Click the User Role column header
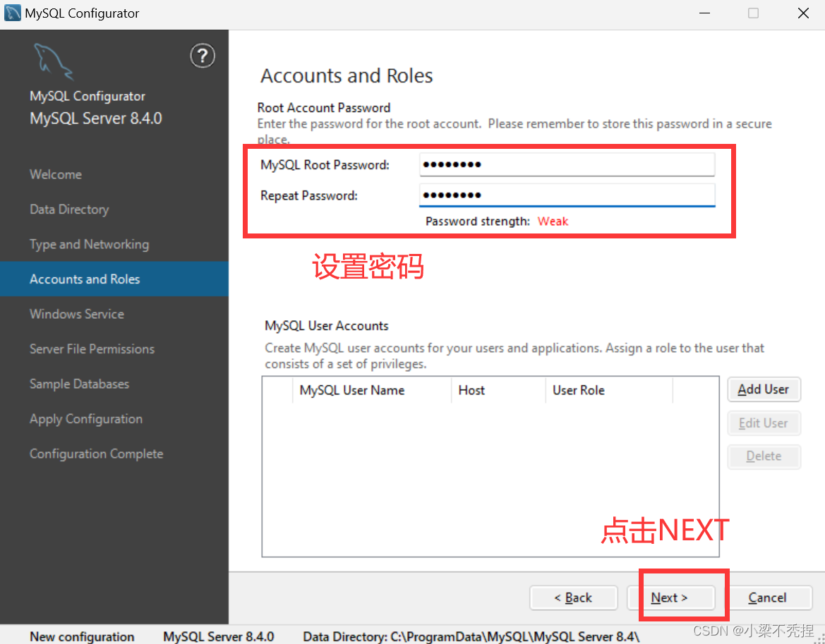The image size is (825, 644). tap(609, 390)
